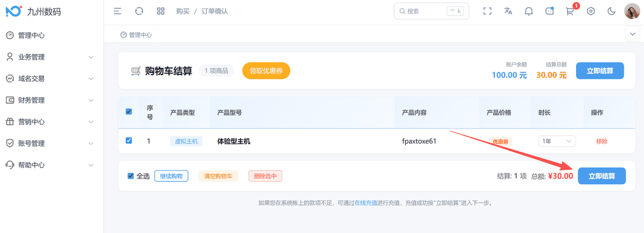Screen dimensions: 644x233
Task: Open the notifications bell icon
Action: tap(529, 11)
